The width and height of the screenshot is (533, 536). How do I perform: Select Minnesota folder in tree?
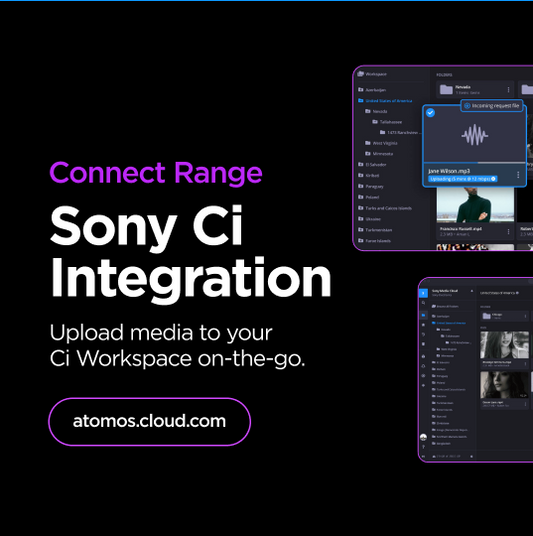pyautogui.click(x=379, y=153)
